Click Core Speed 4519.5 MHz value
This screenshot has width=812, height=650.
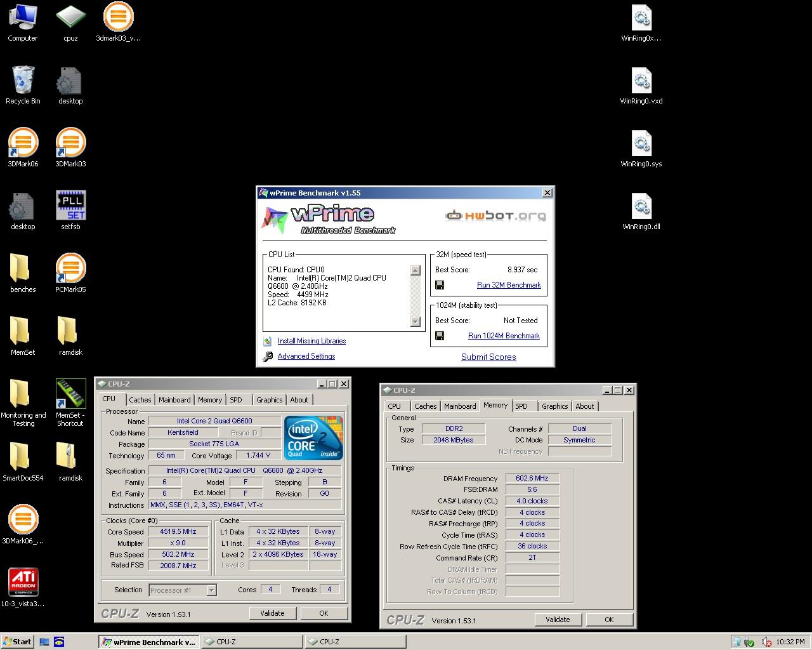[x=178, y=532]
